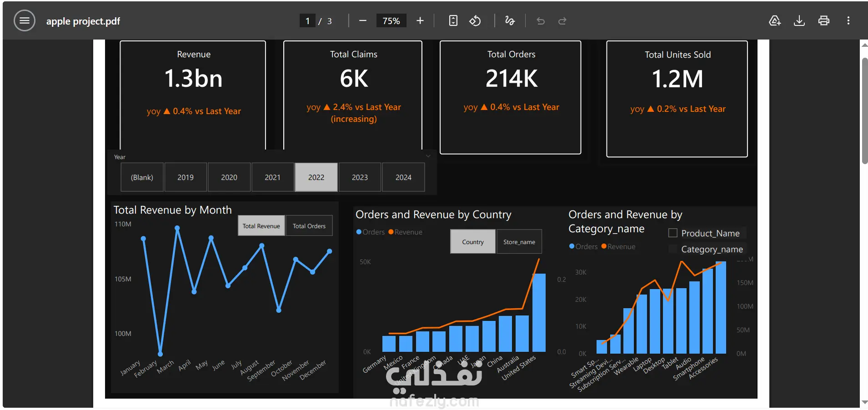This screenshot has height=410, width=868.
Task: Select year 2022 in slicer
Action: pos(316,177)
